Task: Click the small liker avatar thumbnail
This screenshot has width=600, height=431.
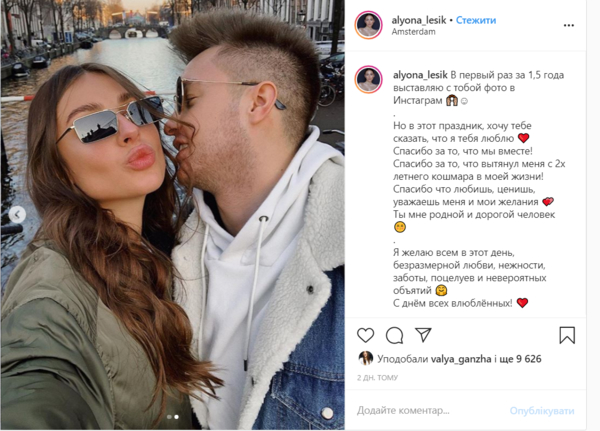Action: tap(366, 358)
